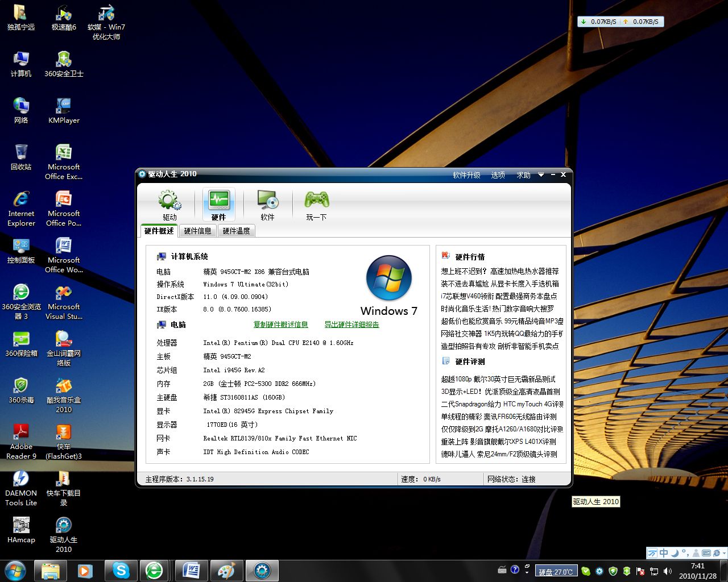Click network card text Realtek RTL8139/810x
Viewport: 728px width, 582px height.
point(280,438)
